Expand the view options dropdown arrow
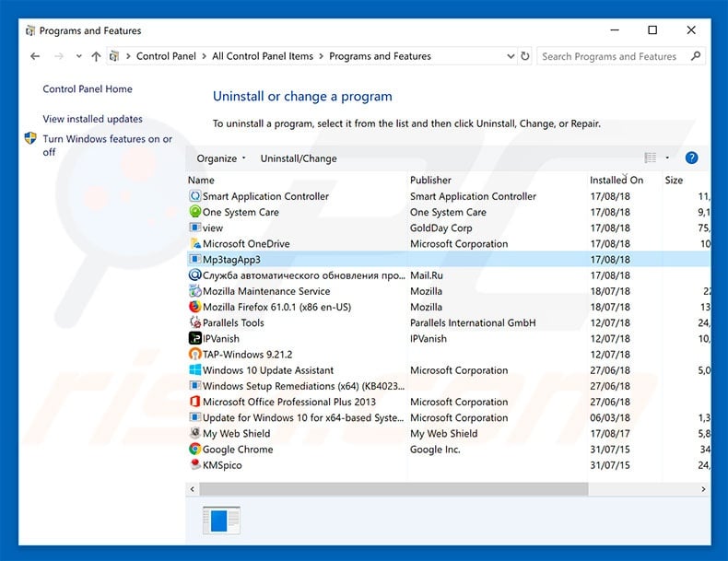Screen dimensions: 728x561 (x=667, y=158)
